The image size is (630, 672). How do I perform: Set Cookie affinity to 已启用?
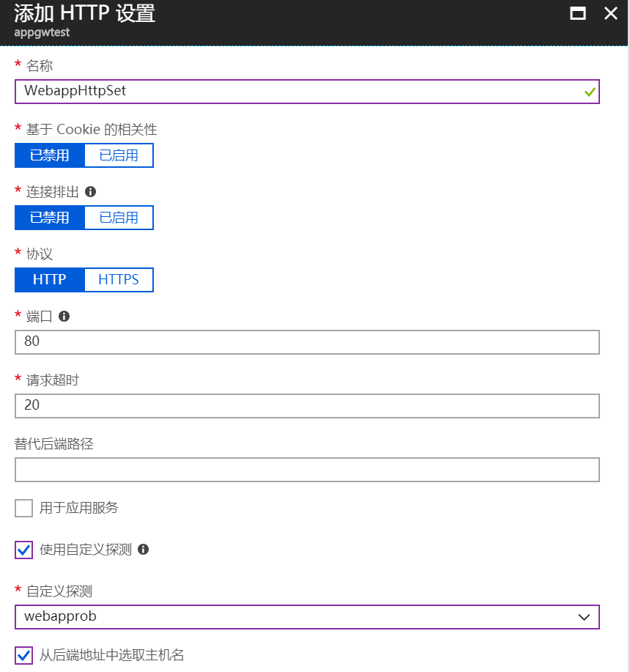click(119, 155)
